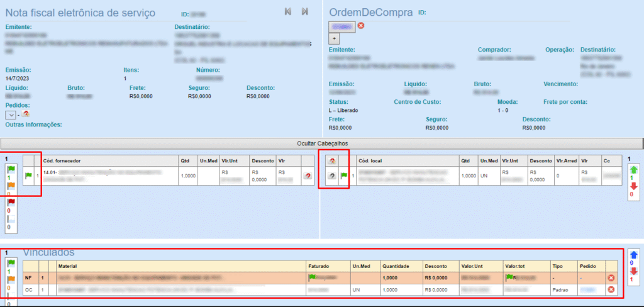This screenshot has width=644, height=307.
Task: Expand the Pedidos dropdown arrow
Action: click(x=11, y=114)
